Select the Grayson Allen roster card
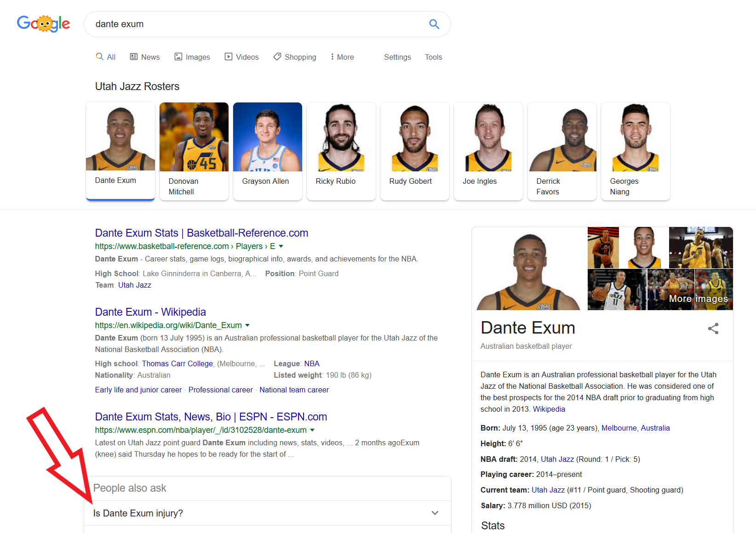Image resolution: width=756 pixels, height=533 pixels. tap(268, 151)
